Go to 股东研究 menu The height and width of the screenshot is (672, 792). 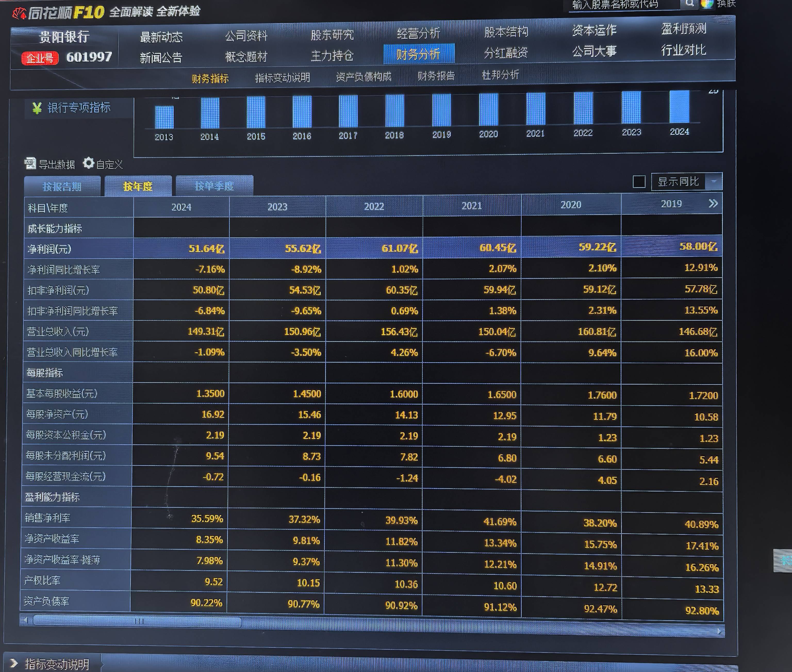tap(332, 35)
